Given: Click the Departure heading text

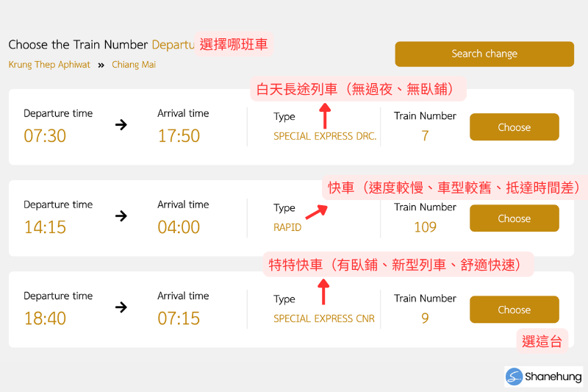Looking at the screenshot, I should (173, 45).
